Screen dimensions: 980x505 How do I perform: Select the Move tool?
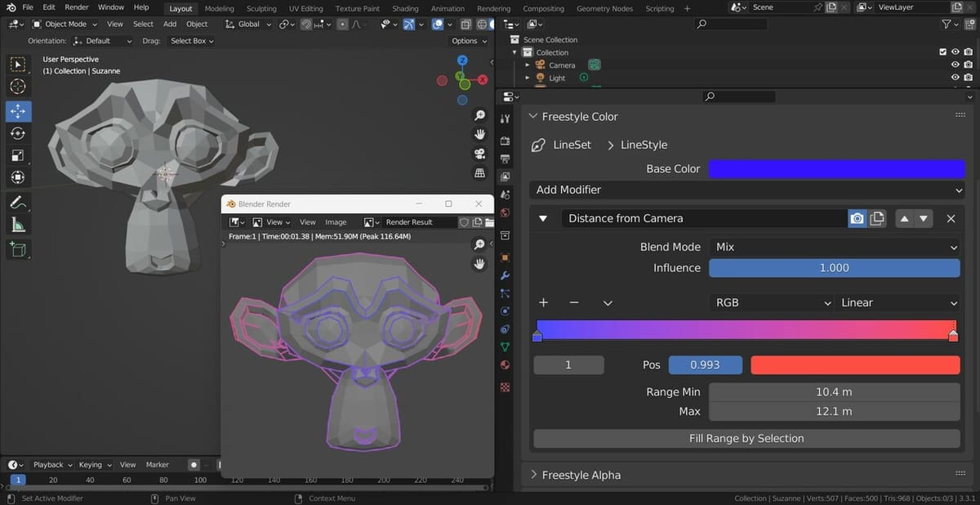tap(18, 110)
